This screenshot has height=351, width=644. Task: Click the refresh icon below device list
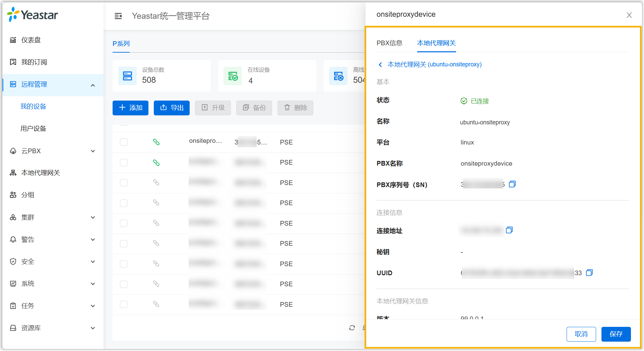352,328
